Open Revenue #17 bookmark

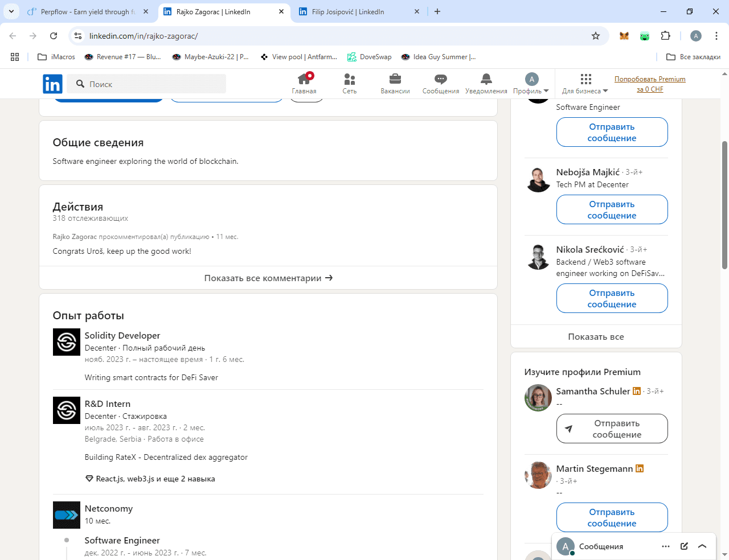click(x=123, y=57)
